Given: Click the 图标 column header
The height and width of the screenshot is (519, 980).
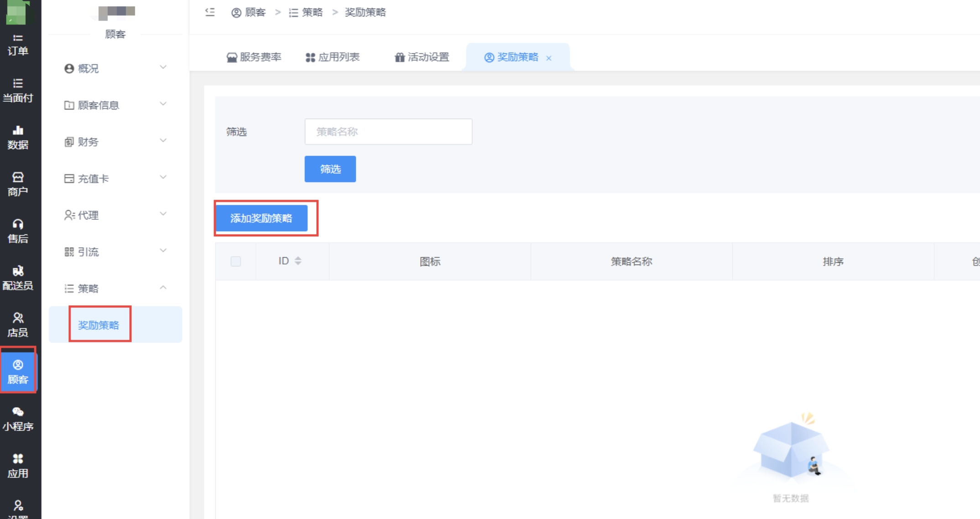Looking at the screenshot, I should coord(430,261).
